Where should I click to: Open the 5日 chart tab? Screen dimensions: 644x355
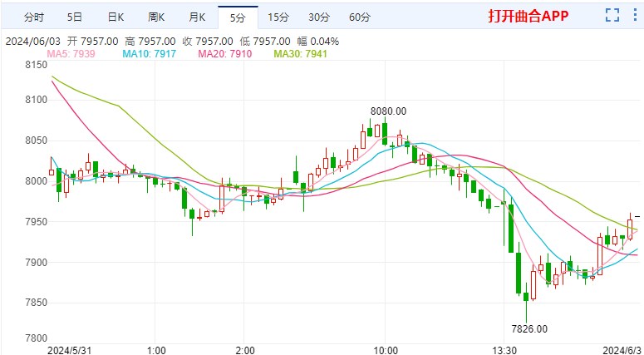[x=75, y=17]
